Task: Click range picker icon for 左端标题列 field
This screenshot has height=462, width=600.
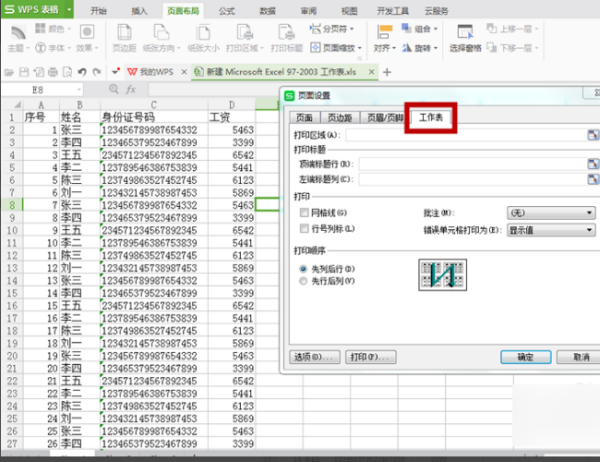Action: tap(591, 179)
